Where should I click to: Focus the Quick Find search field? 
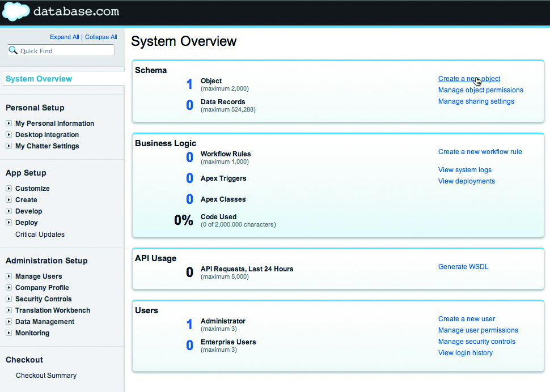(x=61, y=50)
